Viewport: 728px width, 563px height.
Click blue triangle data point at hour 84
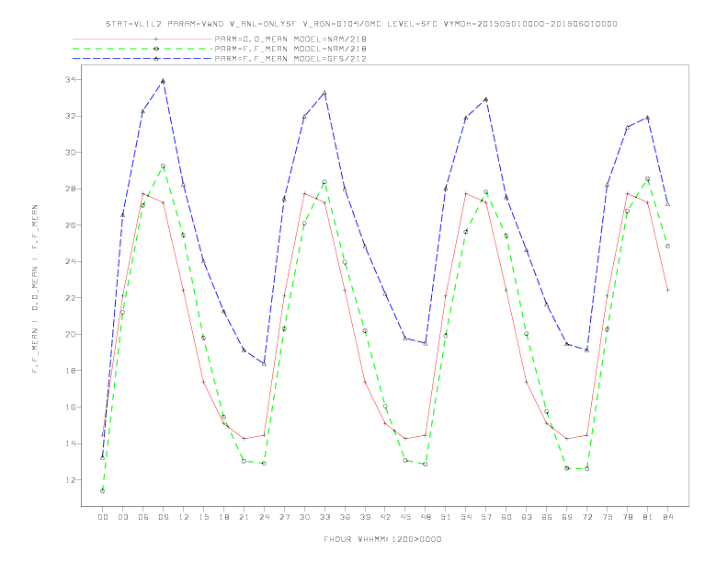tap(667, 204)
